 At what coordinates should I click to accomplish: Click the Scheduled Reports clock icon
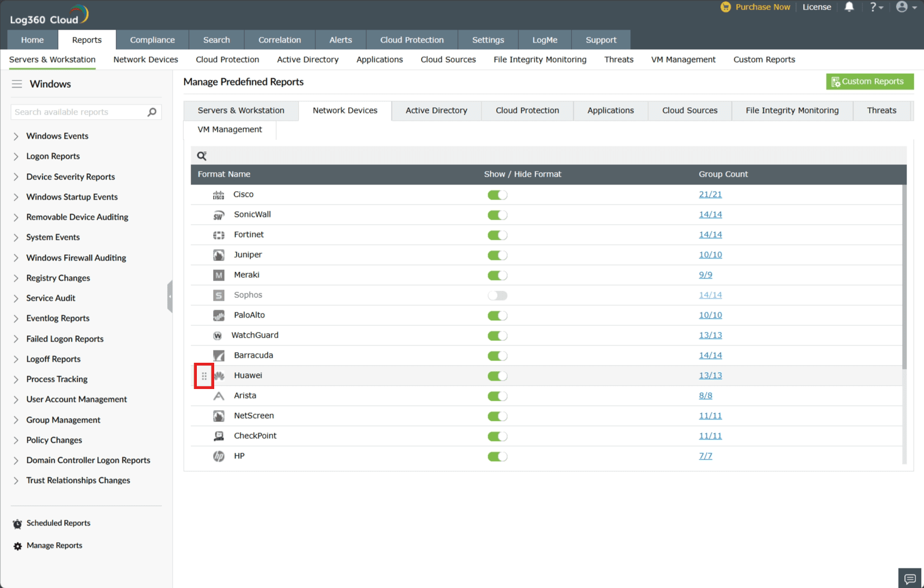[16, 523]
